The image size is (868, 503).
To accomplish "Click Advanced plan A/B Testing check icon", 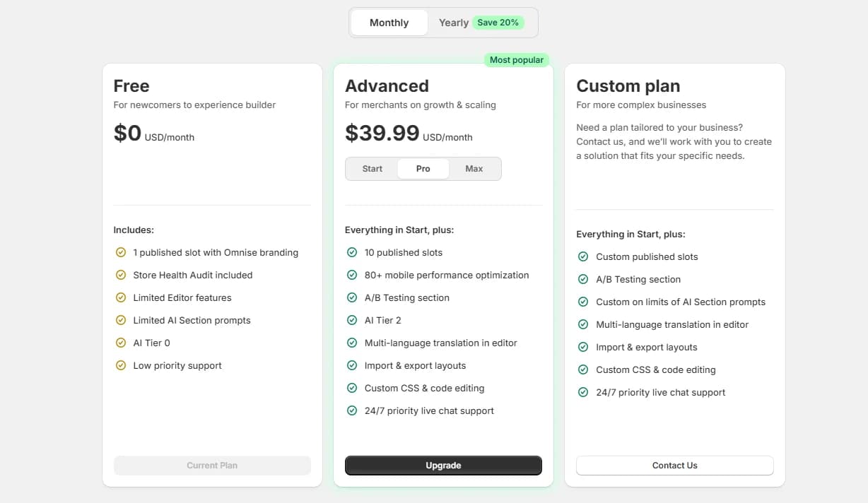I will point(352,297).
